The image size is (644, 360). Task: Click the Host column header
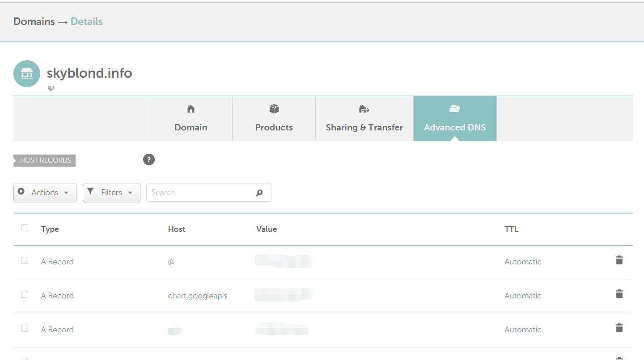pyautogui.click(x=177, y=229)
